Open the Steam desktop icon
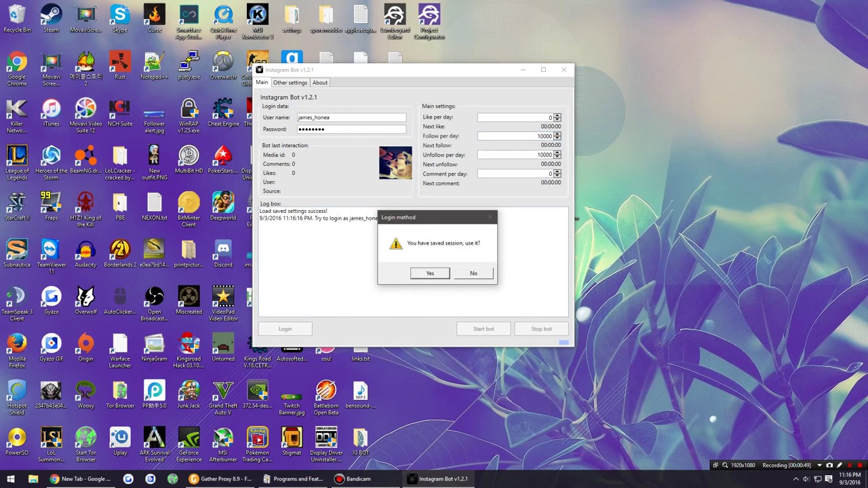The image size is (868, 488). click(x=51, y=19)
